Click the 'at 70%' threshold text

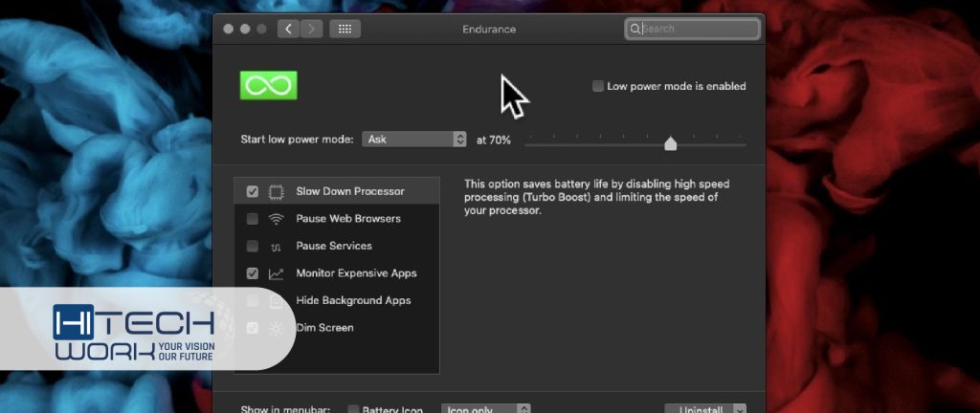pos(493,141)
